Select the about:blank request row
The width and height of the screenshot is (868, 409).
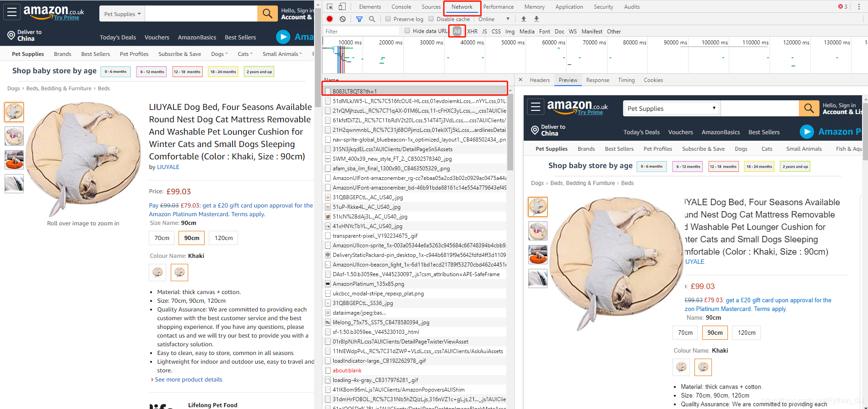(415, 370)
